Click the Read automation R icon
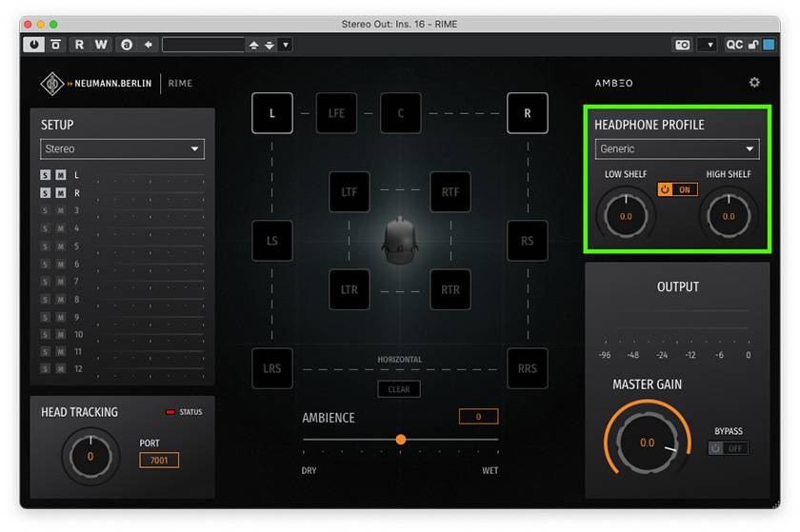The width and height of the screenshot is (800, 532). click(x=79, y=45)
